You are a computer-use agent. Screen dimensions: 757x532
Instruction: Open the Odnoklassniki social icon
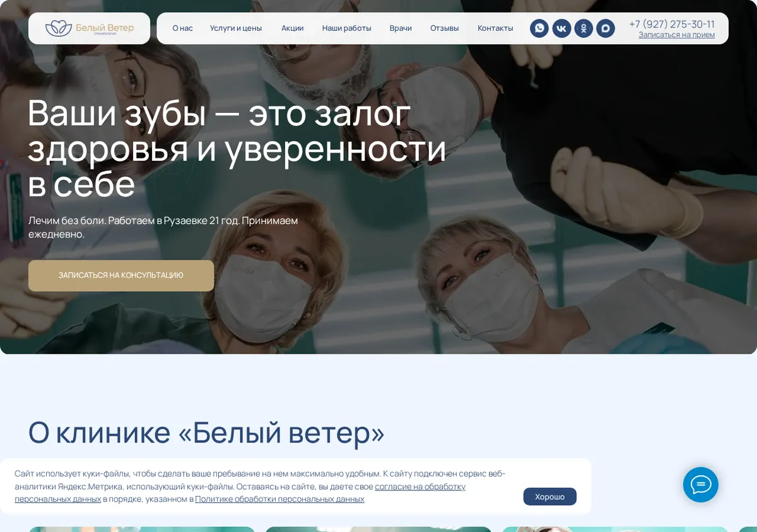(x=584, y=28)
